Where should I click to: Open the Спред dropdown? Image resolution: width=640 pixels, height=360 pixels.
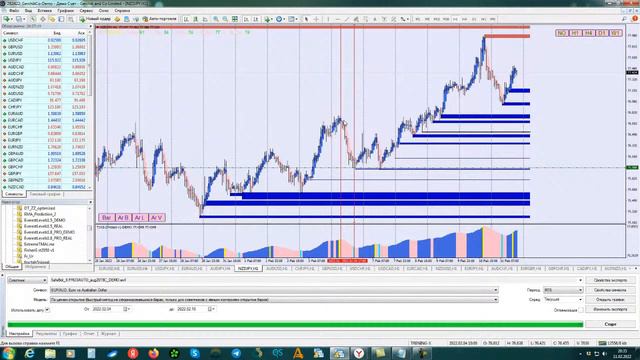click(563, 300)
